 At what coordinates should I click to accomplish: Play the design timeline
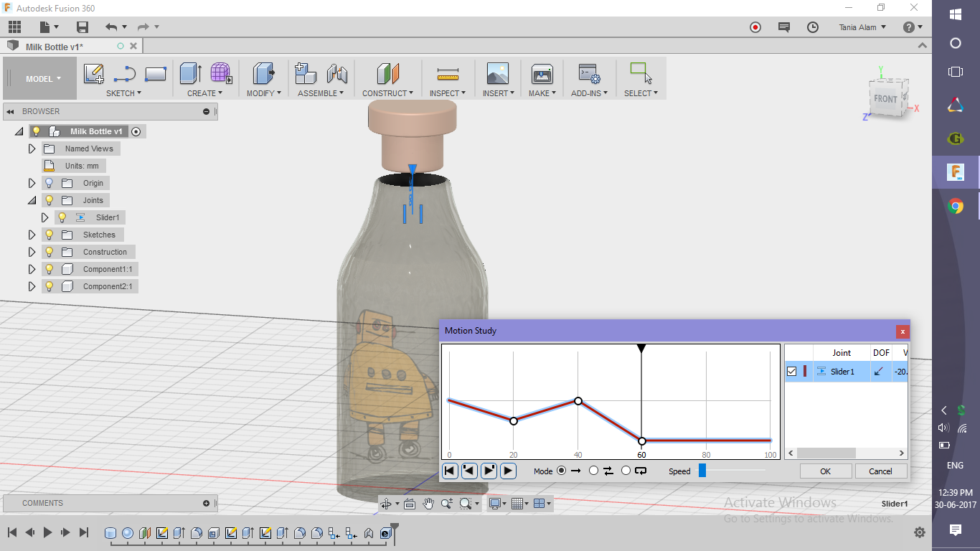pos(47,532)
